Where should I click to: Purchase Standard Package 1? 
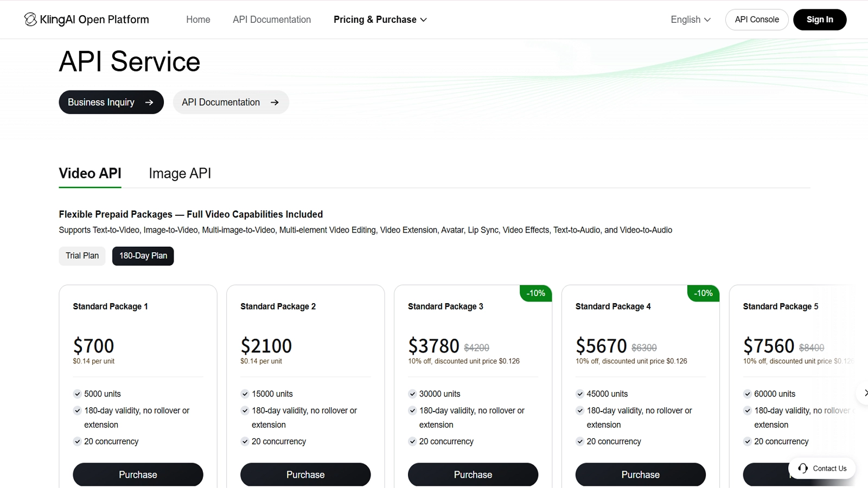(x=138, y=474)
